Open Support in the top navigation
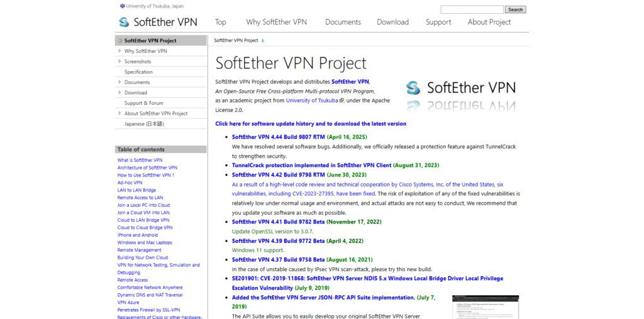Viewport: 644px width, 319px height. pos(438,22)
